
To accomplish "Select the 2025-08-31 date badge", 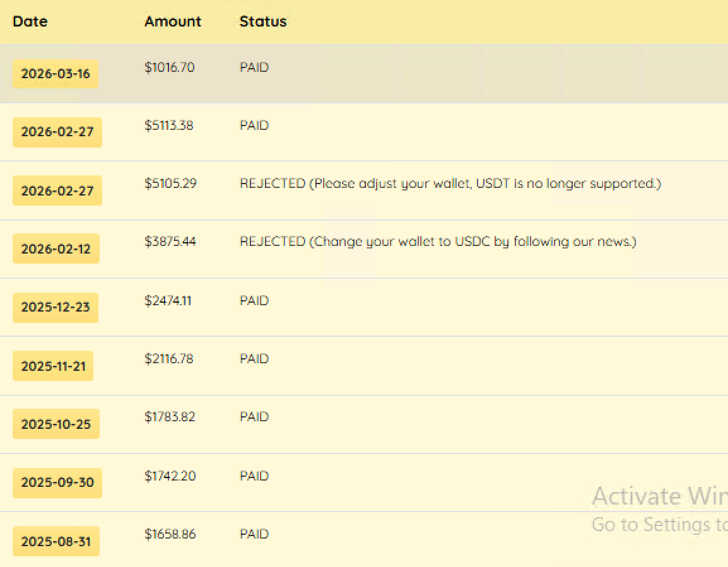I will pos(56,541).
